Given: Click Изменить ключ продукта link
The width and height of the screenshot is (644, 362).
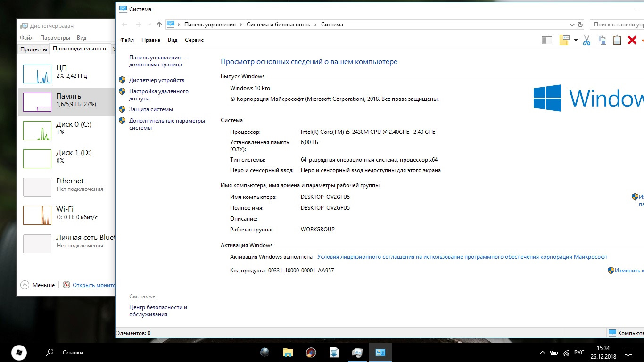Looking at the screenshot, I should [628, 271].
